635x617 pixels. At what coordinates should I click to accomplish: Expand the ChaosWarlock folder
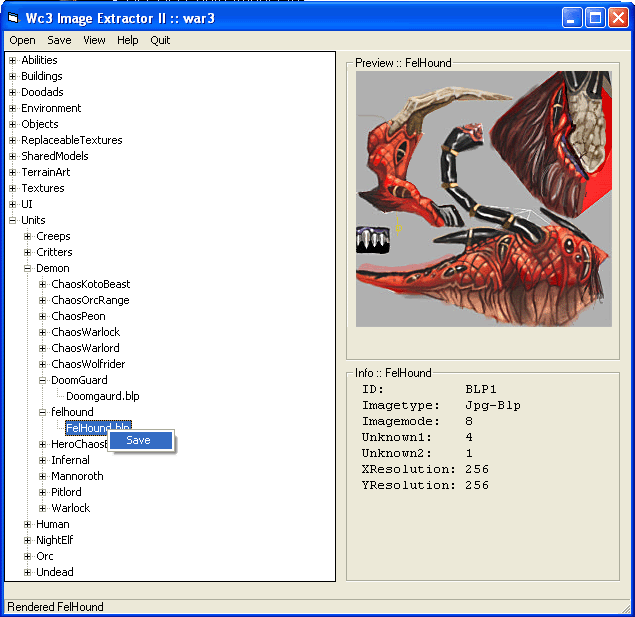(43, 332)
